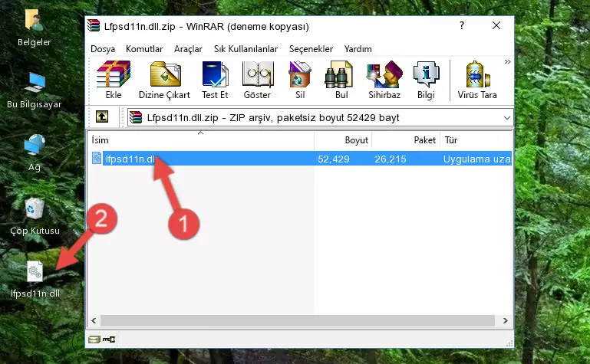Viewport: 590px width, 364px height.
Task: Run the Test Et archive test
Action: (x=215, y=80)
